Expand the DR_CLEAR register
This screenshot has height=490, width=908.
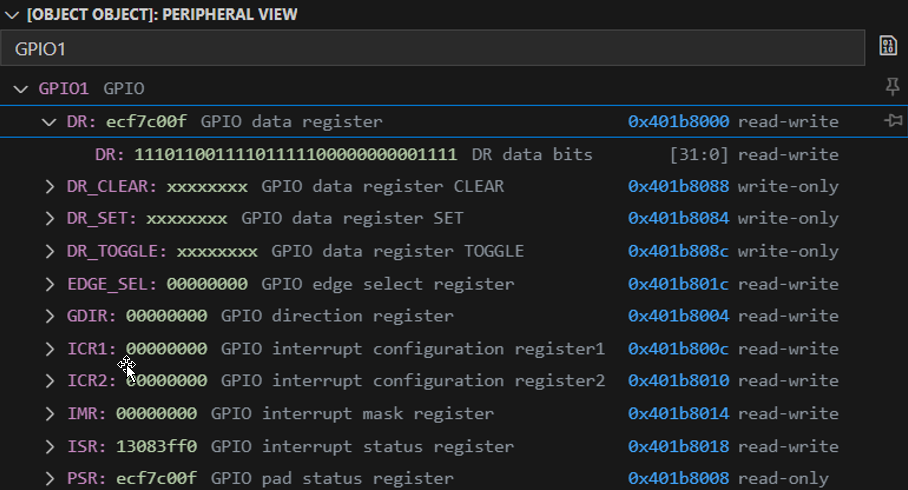(x=50, y=187)
